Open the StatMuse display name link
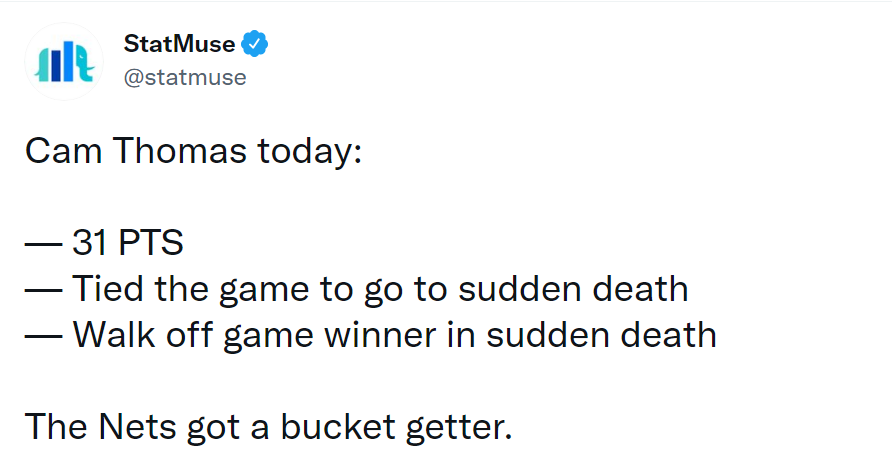The height and width of the screenshot is (464, 892). pos(179,44)
